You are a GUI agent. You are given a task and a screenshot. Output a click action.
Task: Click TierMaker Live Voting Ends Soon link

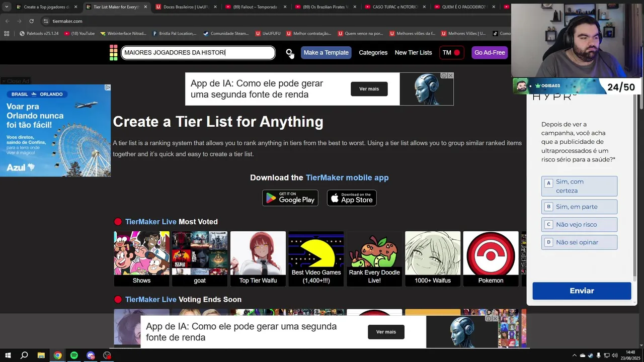coord(150,299)
